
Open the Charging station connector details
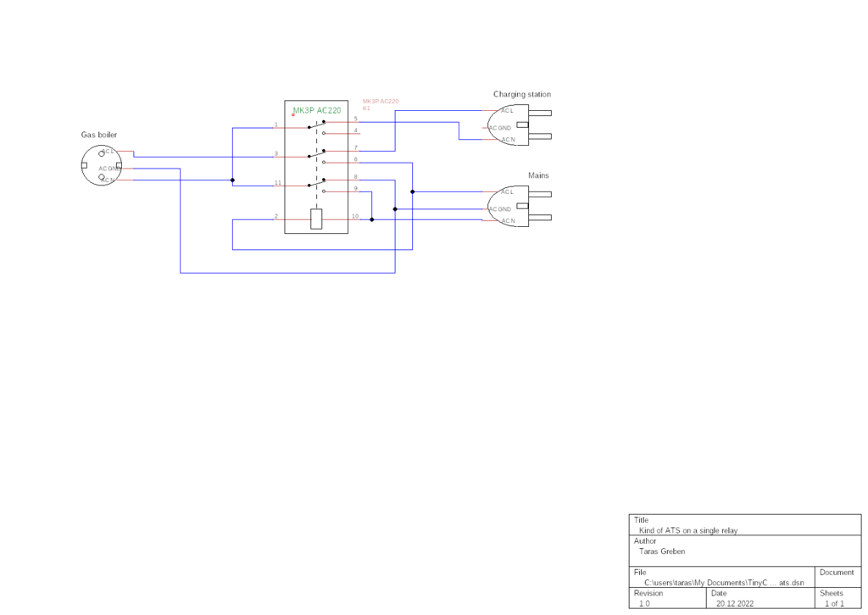tap(509, 123)
